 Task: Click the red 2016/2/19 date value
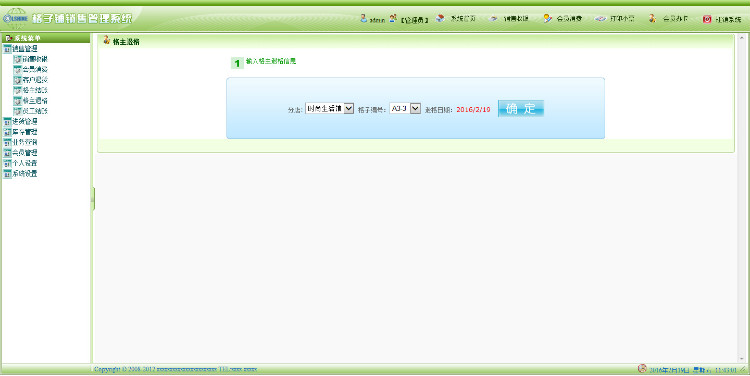(473, 110)
